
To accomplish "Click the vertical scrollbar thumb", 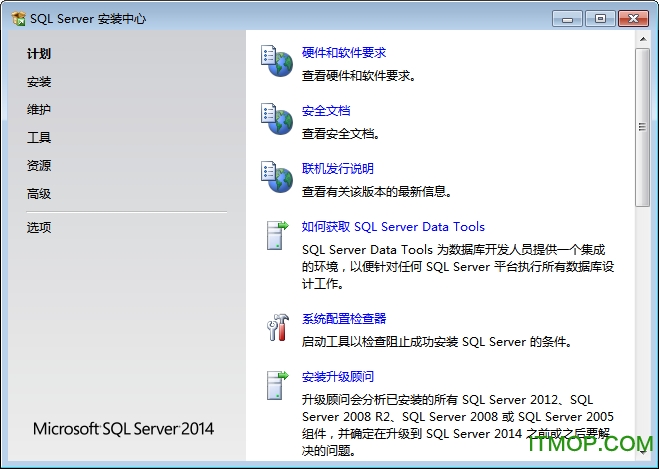I will point(643,127).
